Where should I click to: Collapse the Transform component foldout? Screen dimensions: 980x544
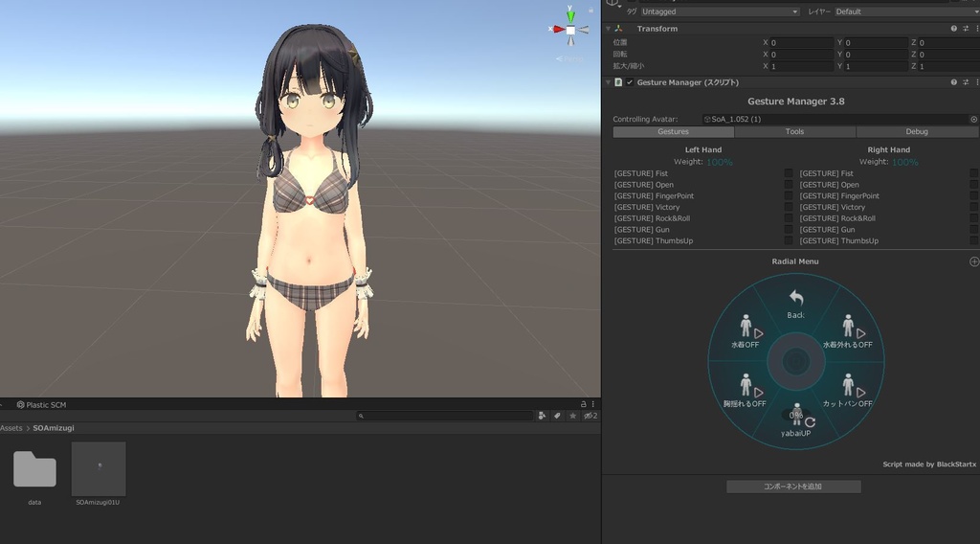[608, 29]
